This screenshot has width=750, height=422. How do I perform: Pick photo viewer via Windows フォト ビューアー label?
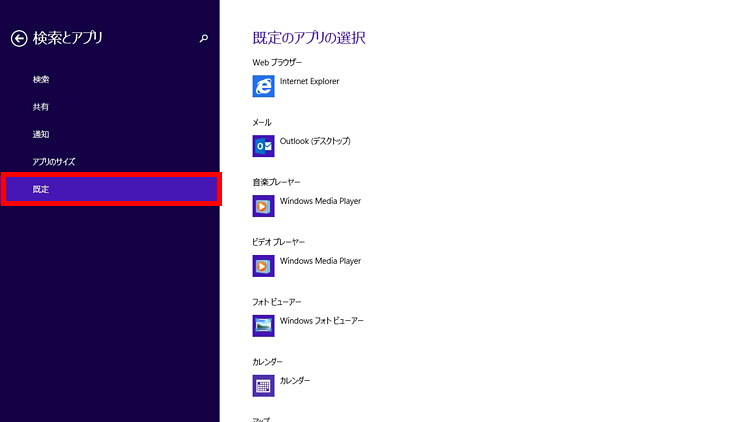pyautogui.click(x=322, y=321)
